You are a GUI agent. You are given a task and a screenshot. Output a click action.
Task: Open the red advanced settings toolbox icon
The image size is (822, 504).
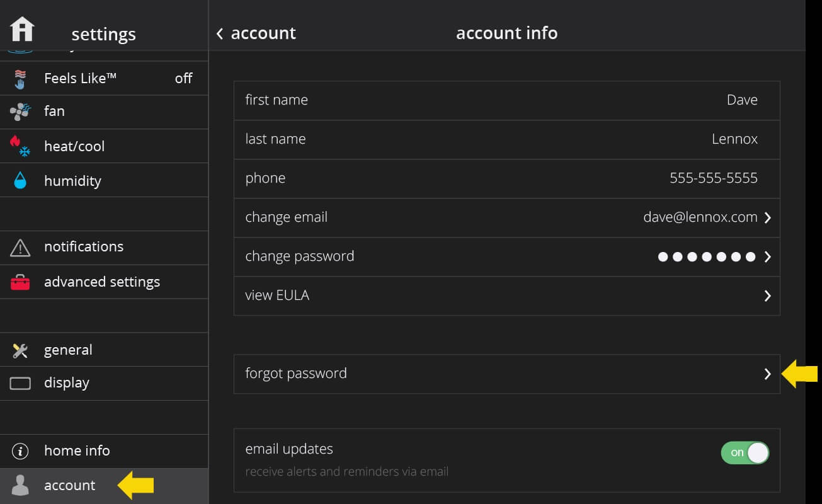coord(20,282)
